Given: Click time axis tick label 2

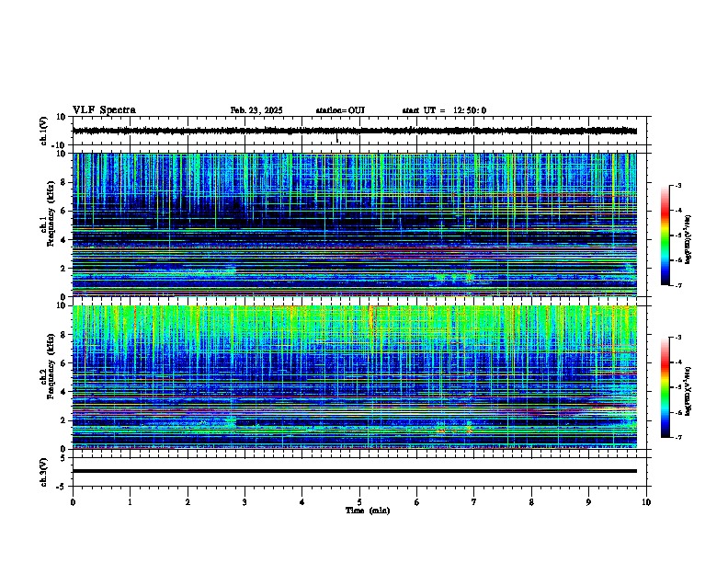Looking at the screenshot, I should click(188, 502).
